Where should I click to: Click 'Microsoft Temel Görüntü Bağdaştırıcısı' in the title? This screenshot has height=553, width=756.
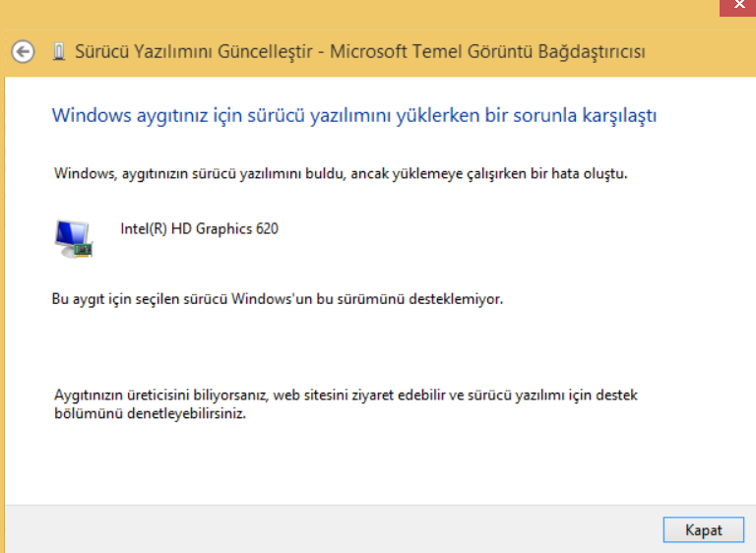click(x=488, y=51)
